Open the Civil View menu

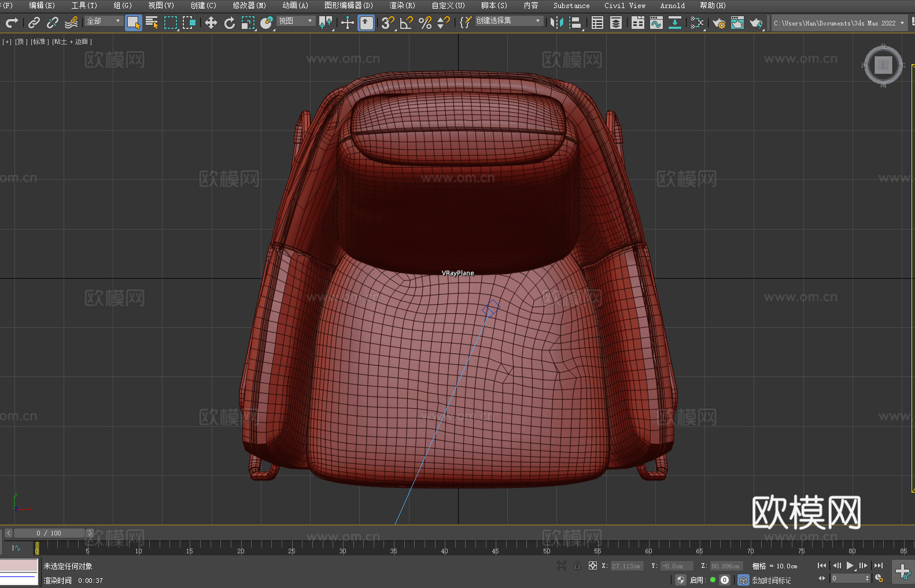(625, 5)
